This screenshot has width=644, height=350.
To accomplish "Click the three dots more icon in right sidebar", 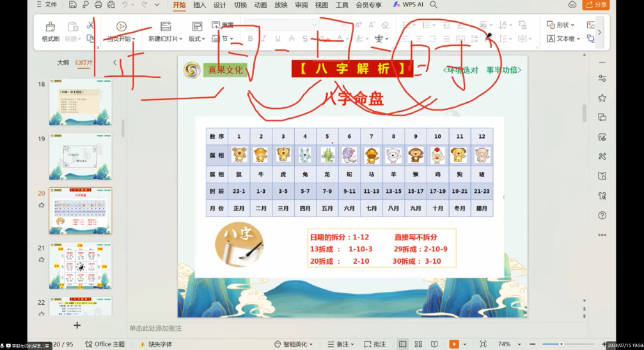I will [x=602, y=235].
